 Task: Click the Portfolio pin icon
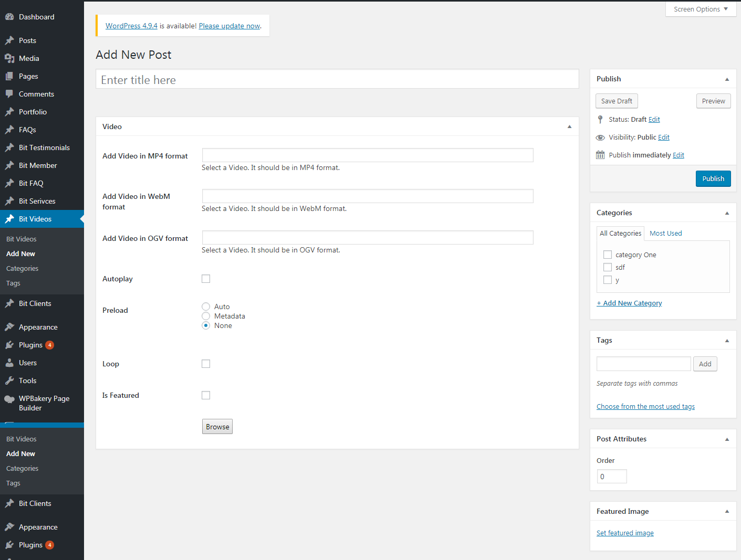(9, 112)
